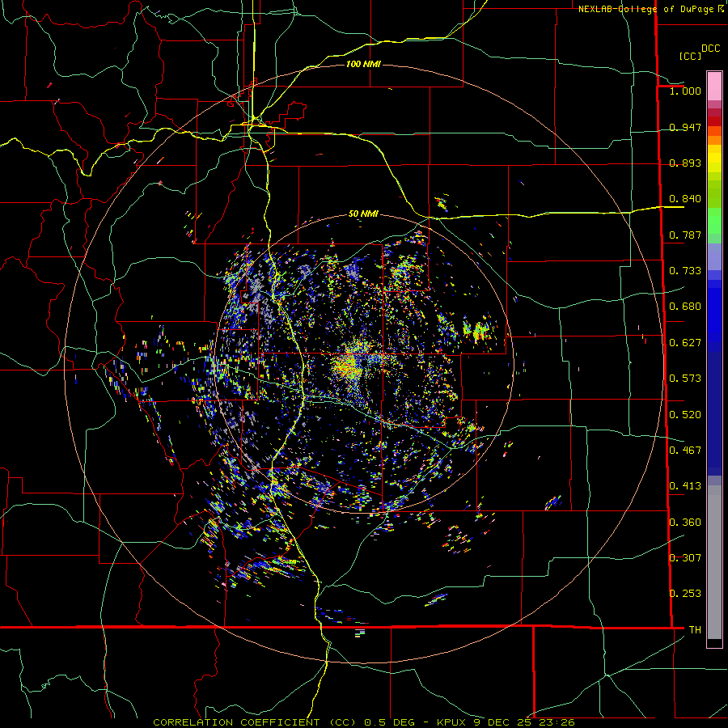Click the 0.360 color scale value
The height and width of the screenshot is (728, 728).
(685, 523)
